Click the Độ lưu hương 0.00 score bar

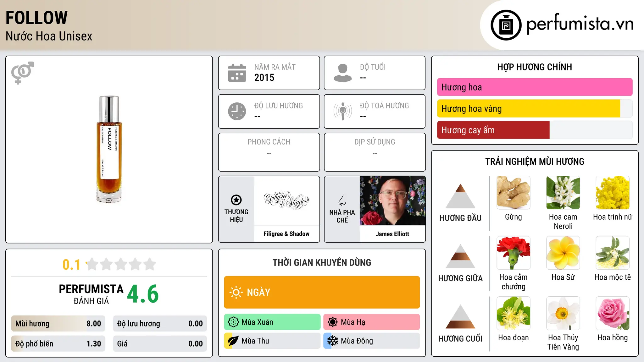pos(160,324)
